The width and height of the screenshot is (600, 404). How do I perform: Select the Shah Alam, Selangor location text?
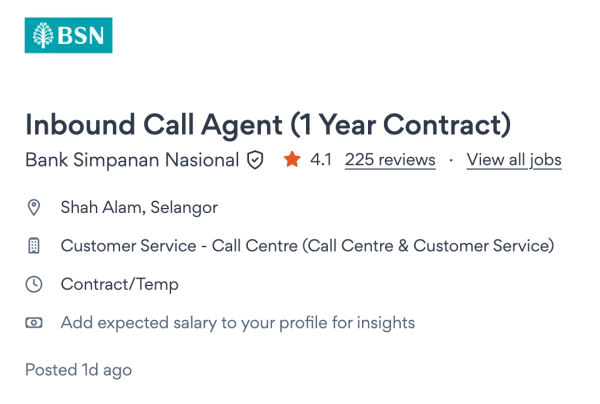point(139,208)
